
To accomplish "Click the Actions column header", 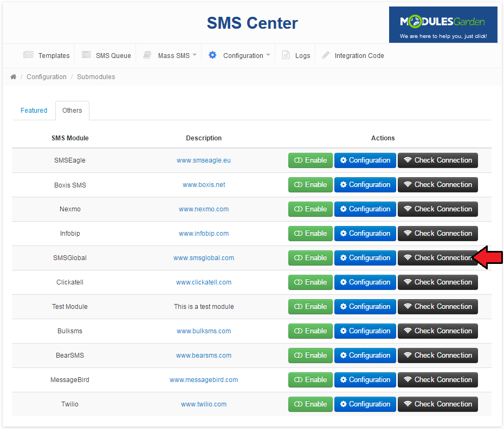I will (x=383, y=138).
